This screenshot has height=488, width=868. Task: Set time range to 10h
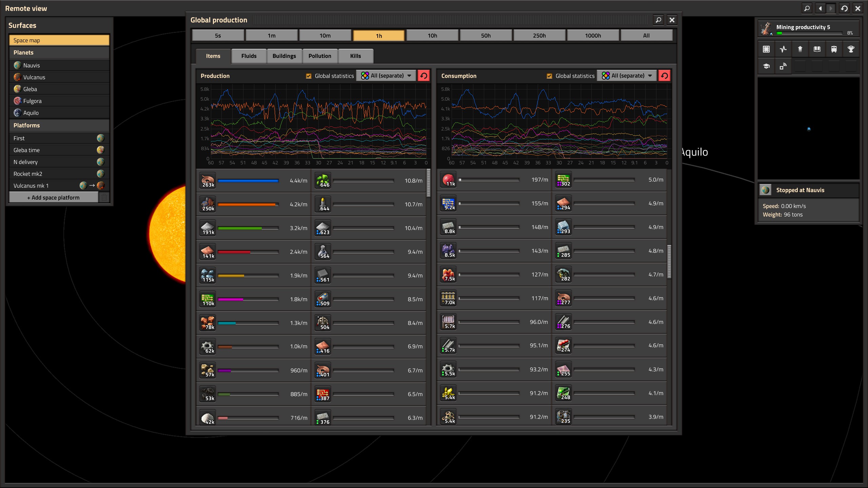[432, 36]
